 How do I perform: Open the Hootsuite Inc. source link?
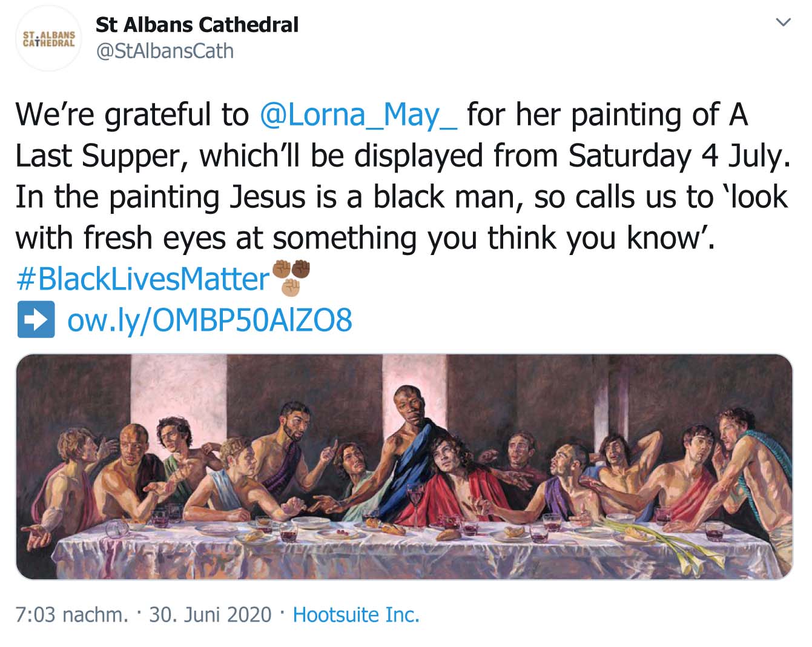[x=356, y=614]
